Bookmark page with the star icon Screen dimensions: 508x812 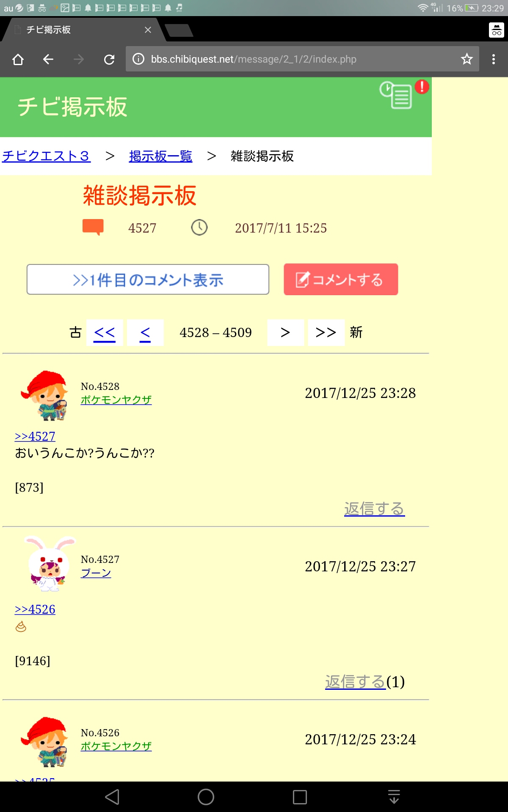pos(467,59)
